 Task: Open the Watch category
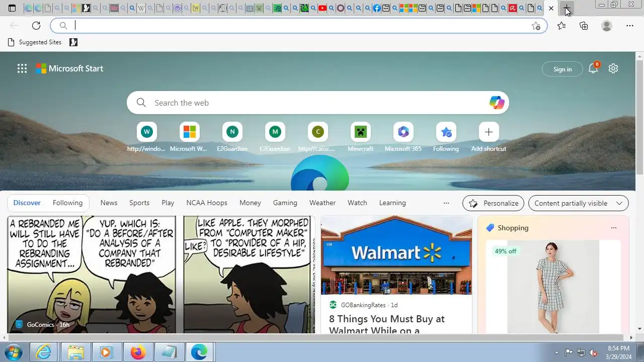pos(357,203)
